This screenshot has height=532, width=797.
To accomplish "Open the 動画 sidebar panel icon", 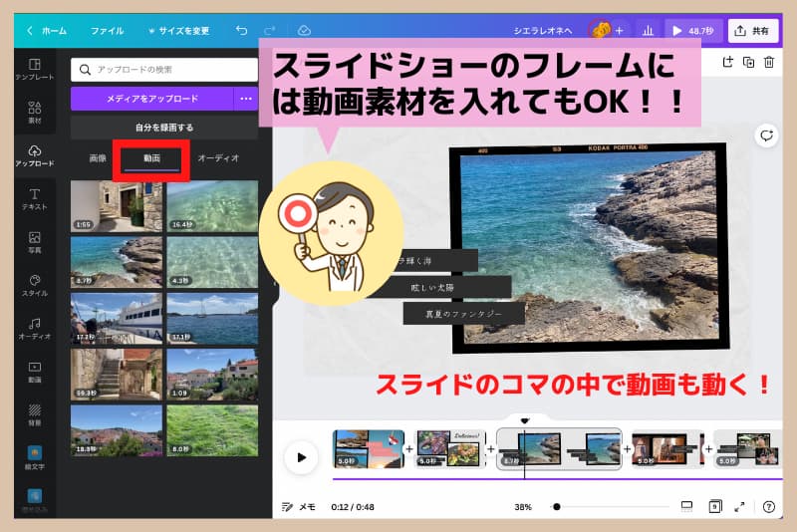I will (35, 372).
